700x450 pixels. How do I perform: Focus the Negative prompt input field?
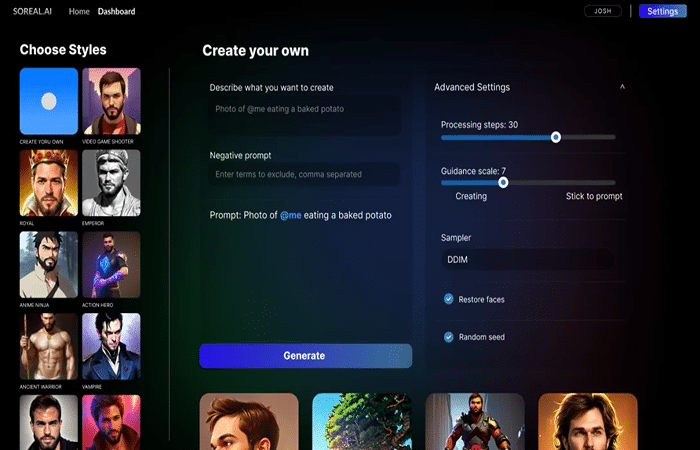[x=304, y=174]
